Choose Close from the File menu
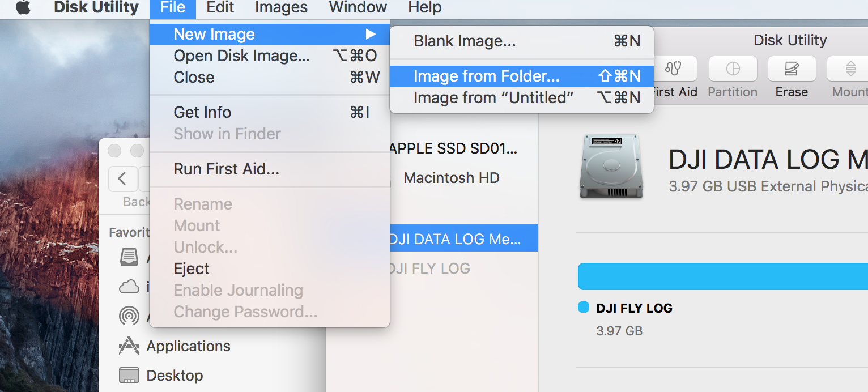The width and height of the screenshot is (868, 392). point(270,78)
